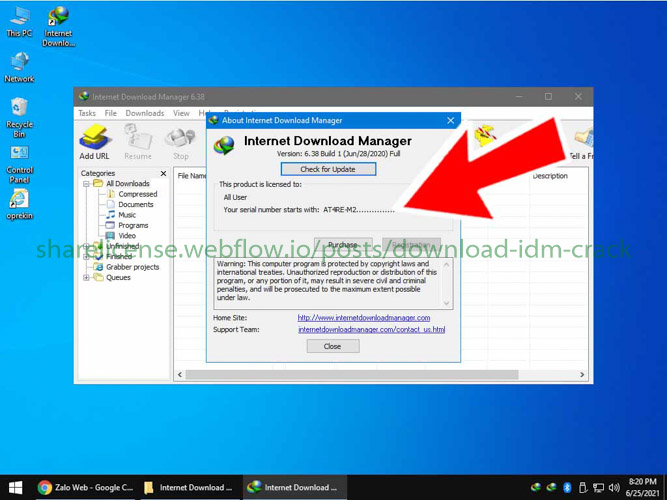Click right arrow of horizontal scrollbar
This screenshot has width=667, height=500.
click(582, 374)
